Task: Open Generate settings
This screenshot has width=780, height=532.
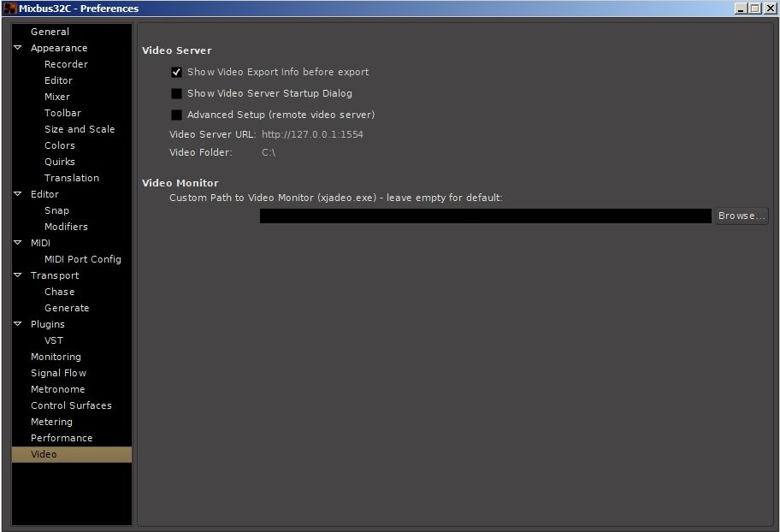Action: coord(66,308)
